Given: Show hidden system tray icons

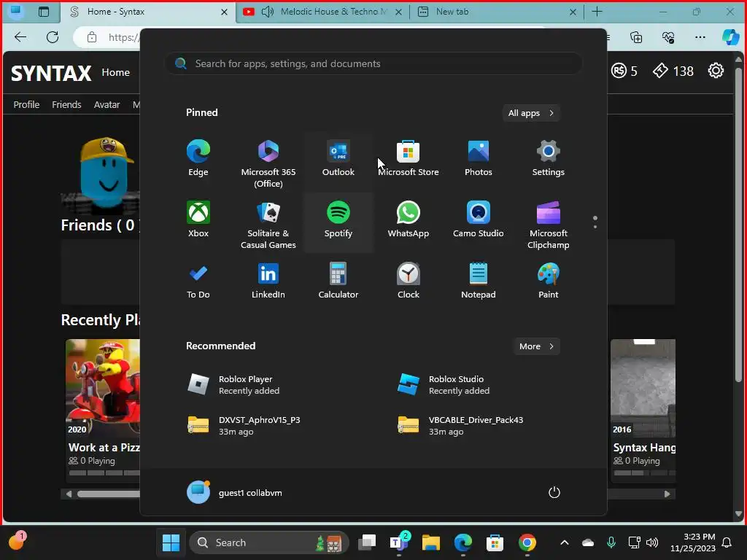Looking at the screenshot, I should (565, 542).
